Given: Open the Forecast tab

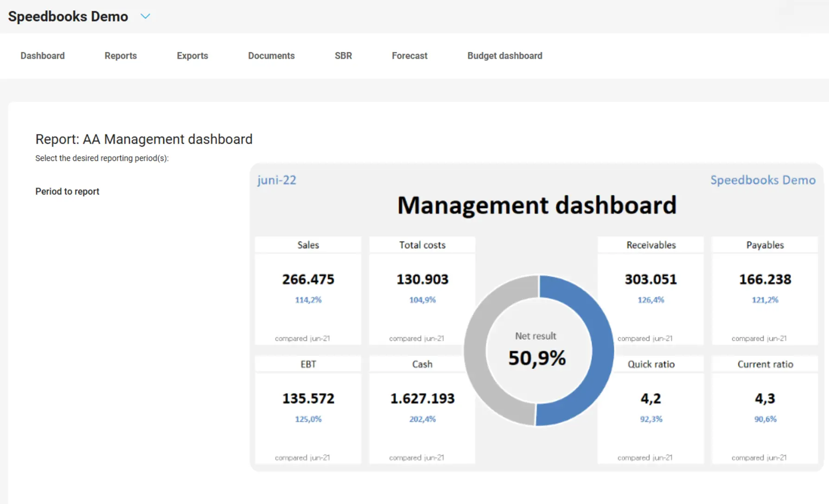Looking at the screenshot, I should [409, 56].
